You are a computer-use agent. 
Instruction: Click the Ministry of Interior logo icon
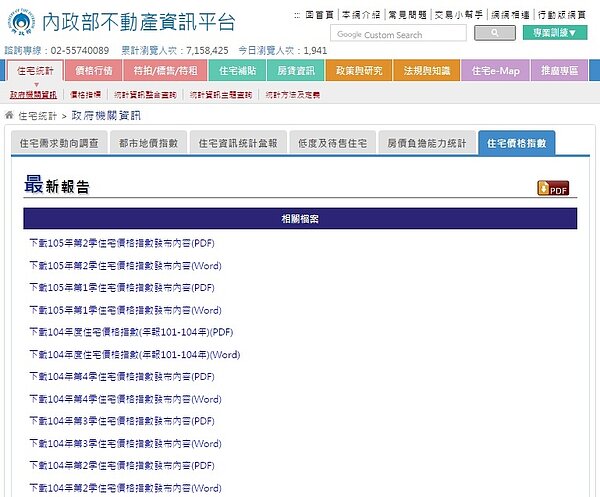(21, 21)
